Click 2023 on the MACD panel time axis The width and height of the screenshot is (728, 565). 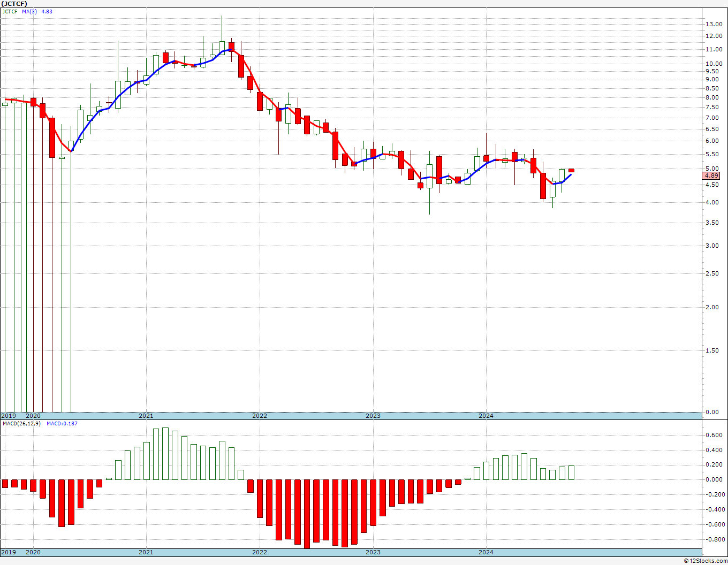[x=373, y=552]
